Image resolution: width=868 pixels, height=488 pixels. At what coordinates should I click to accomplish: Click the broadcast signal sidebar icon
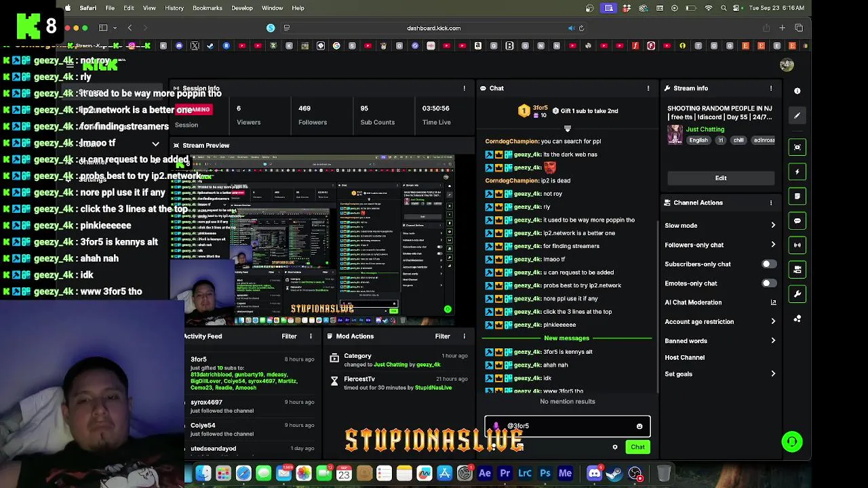[x=797, y=245]
